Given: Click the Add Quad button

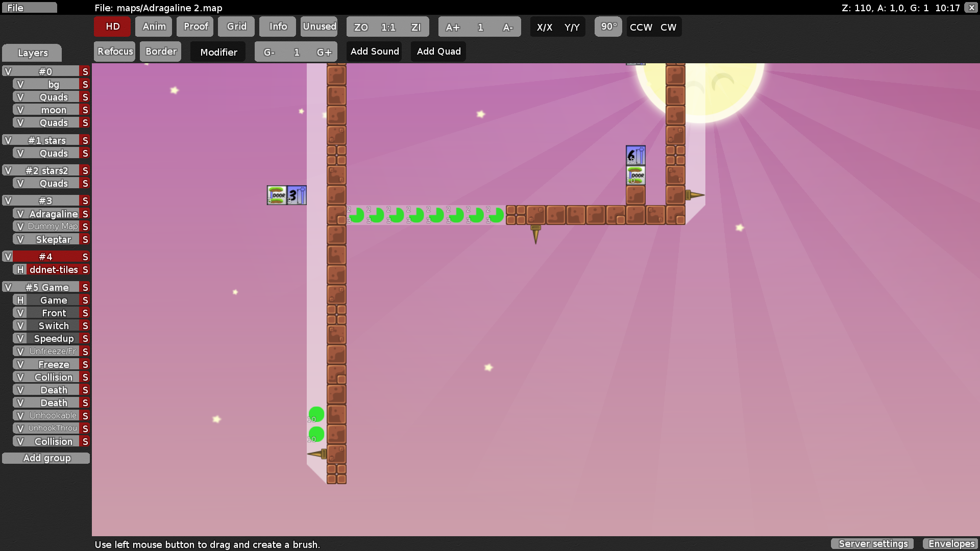Looking at the screenshot, I should tap(438, 51).
